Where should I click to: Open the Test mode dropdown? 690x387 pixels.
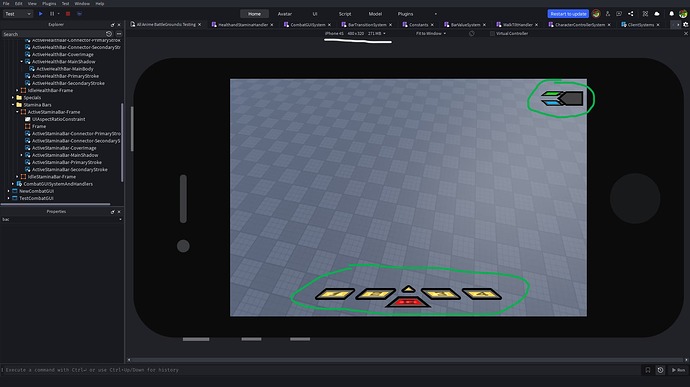coord(18,14)
